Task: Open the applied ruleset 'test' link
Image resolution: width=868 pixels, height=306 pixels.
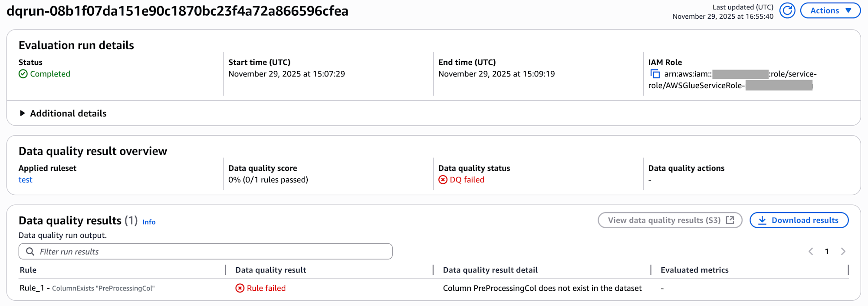Action: [x=25, y=180]
